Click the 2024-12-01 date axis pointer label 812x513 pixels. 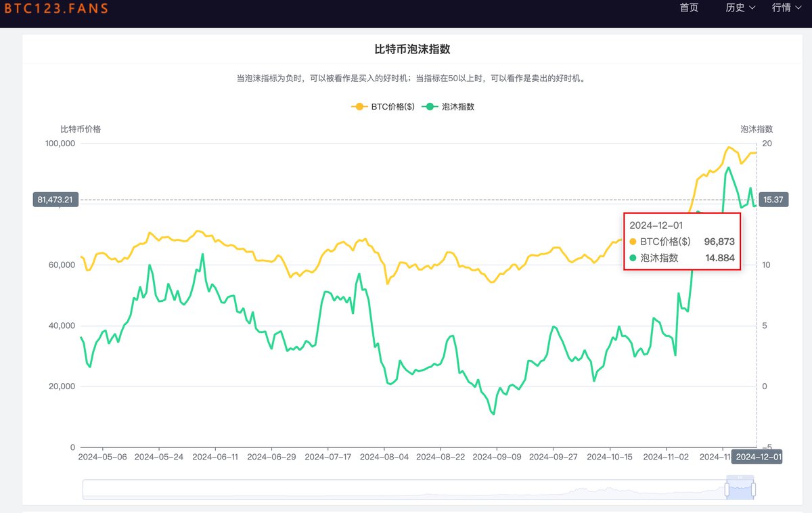(x=759, y=457)
